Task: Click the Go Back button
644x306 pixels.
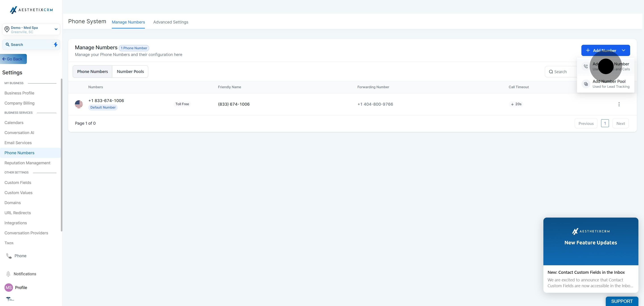Action: pos(13,59)
